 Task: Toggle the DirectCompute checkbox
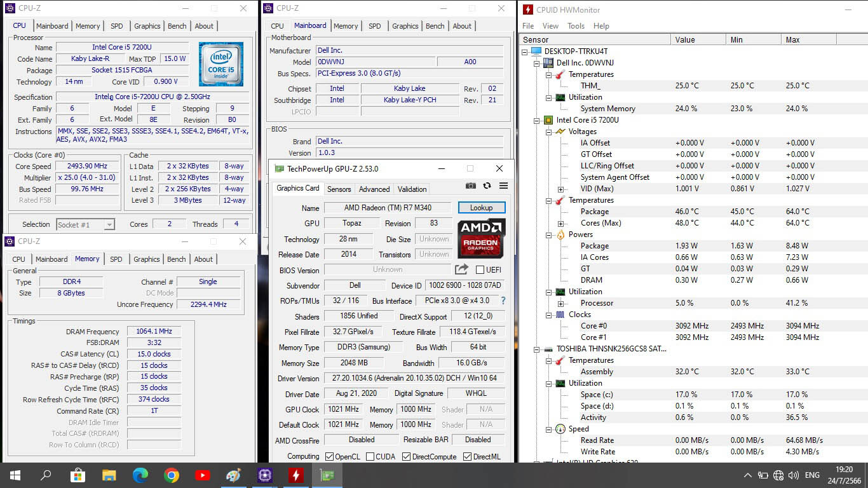click(407, 456)
